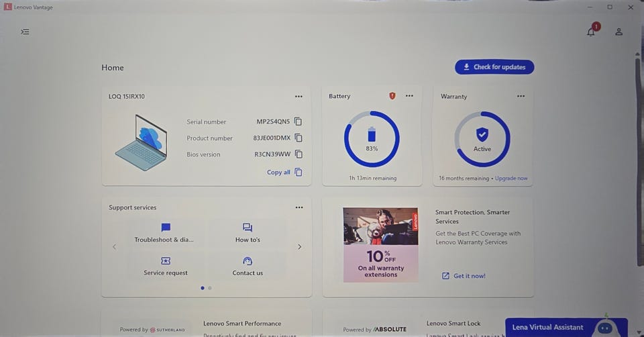The width and height of the screenshot is (644, 337).
Task: Open the hamburger navigation menu
Action: [25, 32]
